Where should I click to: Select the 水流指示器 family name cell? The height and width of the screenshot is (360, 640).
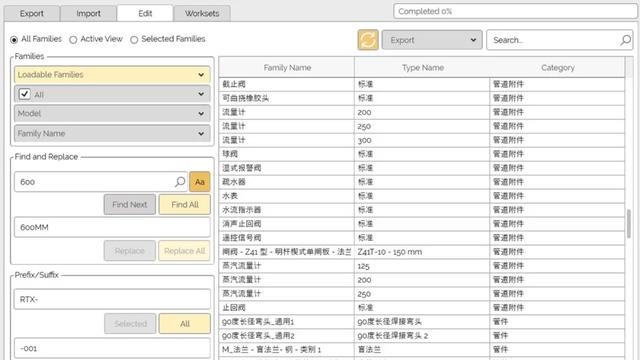[x=287, y=210]
